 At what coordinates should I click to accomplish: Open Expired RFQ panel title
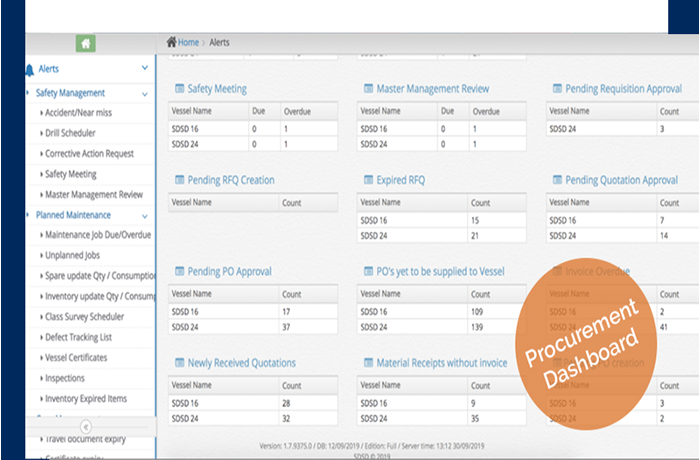(400, 180)
